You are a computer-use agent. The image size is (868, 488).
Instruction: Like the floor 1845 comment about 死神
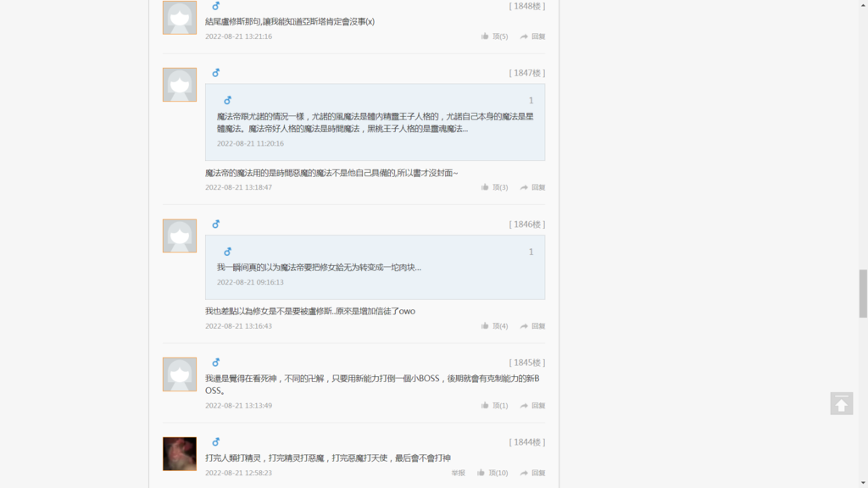point(494,406)
